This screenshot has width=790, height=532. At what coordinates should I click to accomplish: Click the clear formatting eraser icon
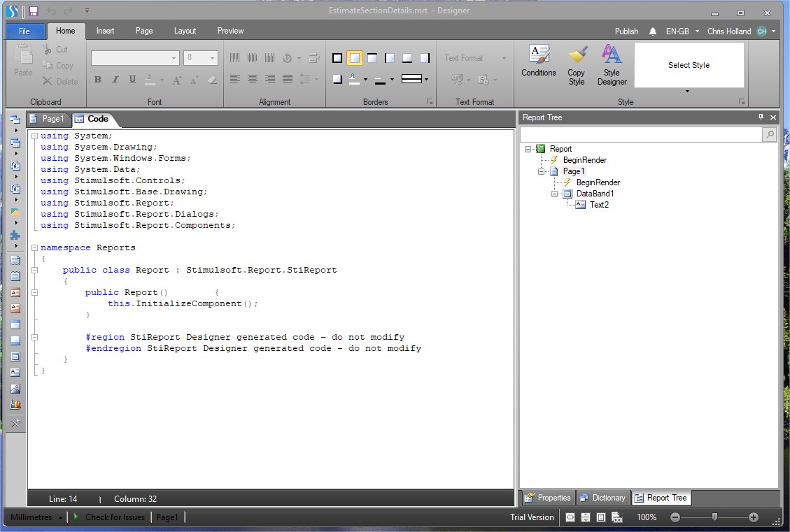(212, 80)
